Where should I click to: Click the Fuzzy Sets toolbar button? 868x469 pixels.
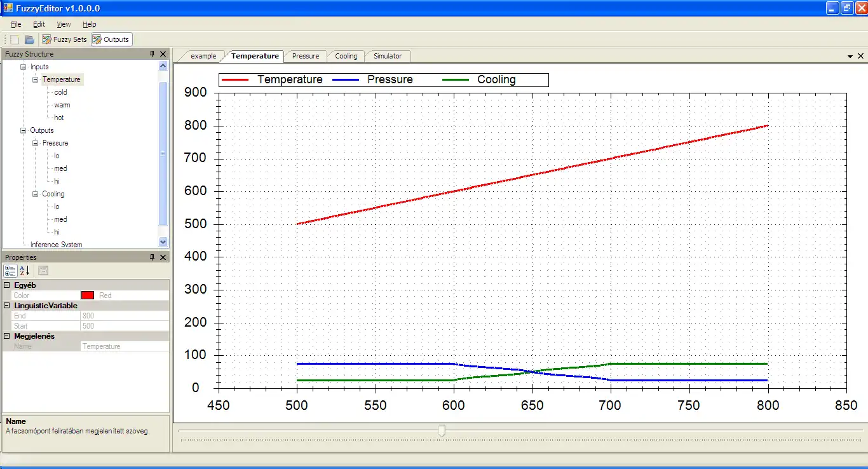coord(64,39)
